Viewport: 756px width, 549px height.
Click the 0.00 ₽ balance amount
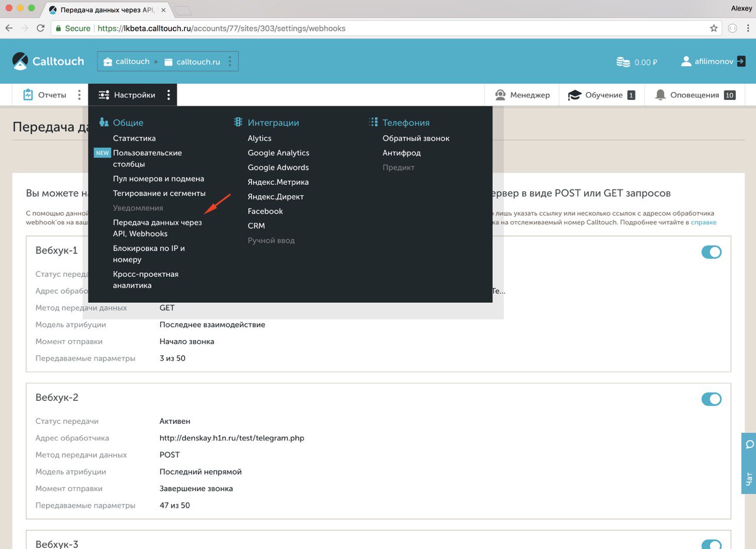coord(646,62)
